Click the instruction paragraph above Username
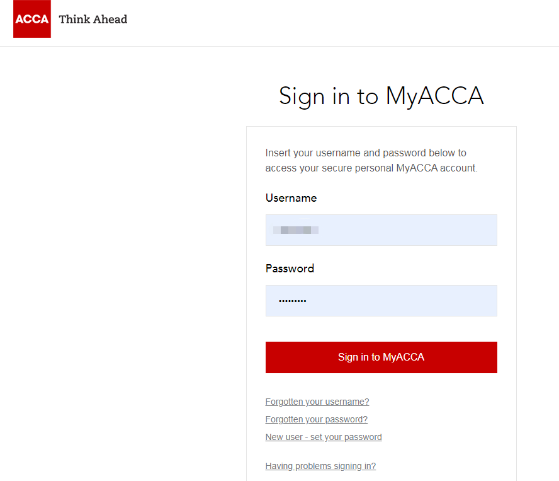 pos(371,160)
